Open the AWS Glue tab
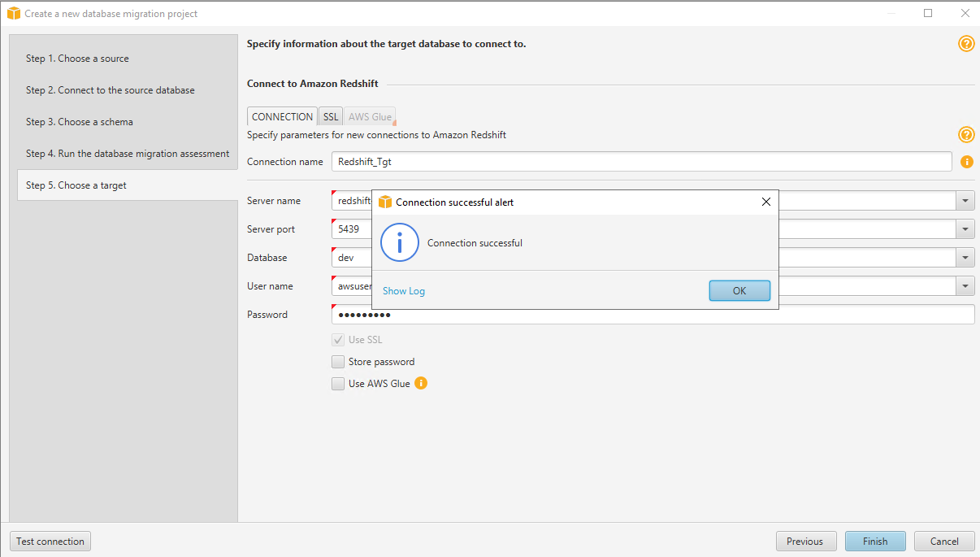This screenshot has height=557, width=980. pos(370,117)
